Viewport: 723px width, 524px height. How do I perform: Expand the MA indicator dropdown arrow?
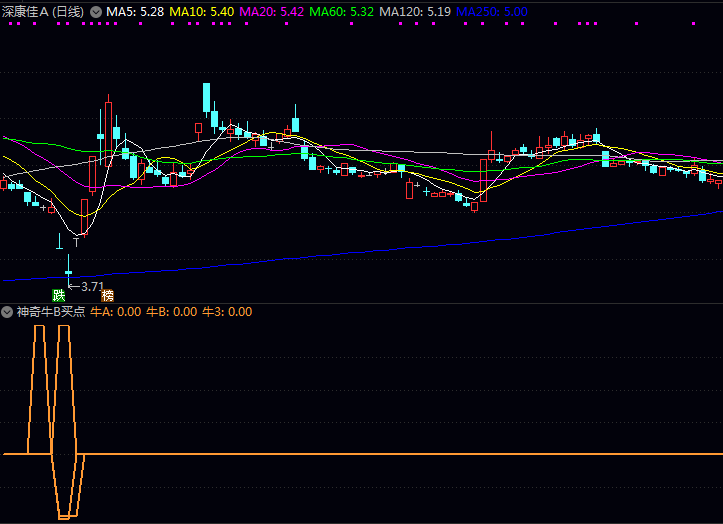96,11
